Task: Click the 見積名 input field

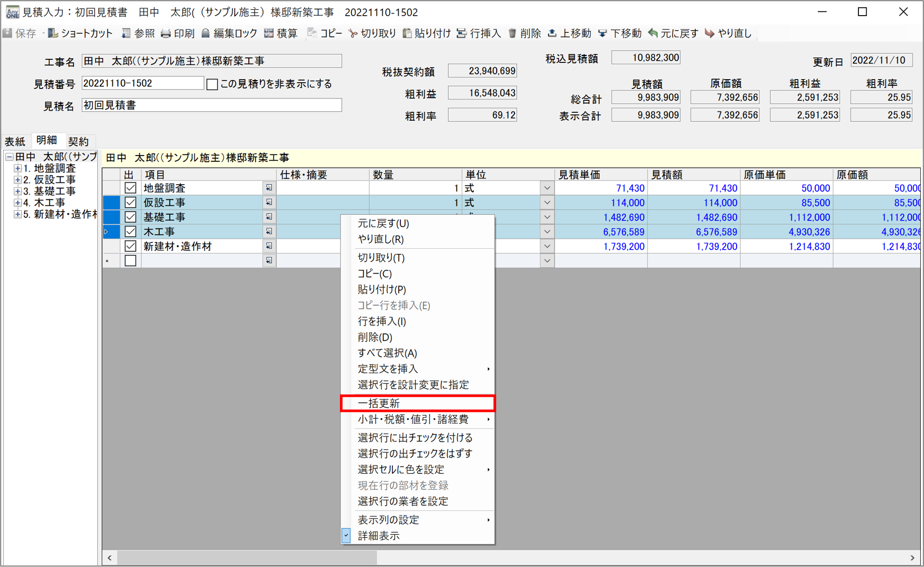Action: [211, 106]
